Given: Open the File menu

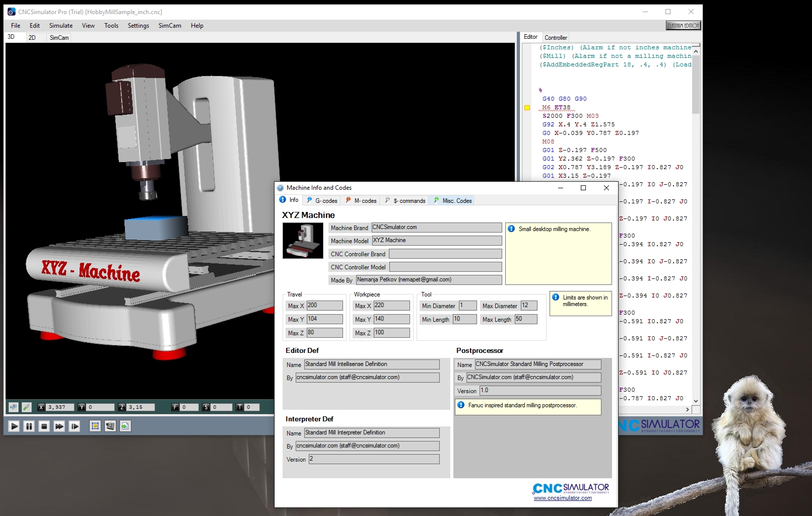Looking at the screenshot, I should pos(16,26).
